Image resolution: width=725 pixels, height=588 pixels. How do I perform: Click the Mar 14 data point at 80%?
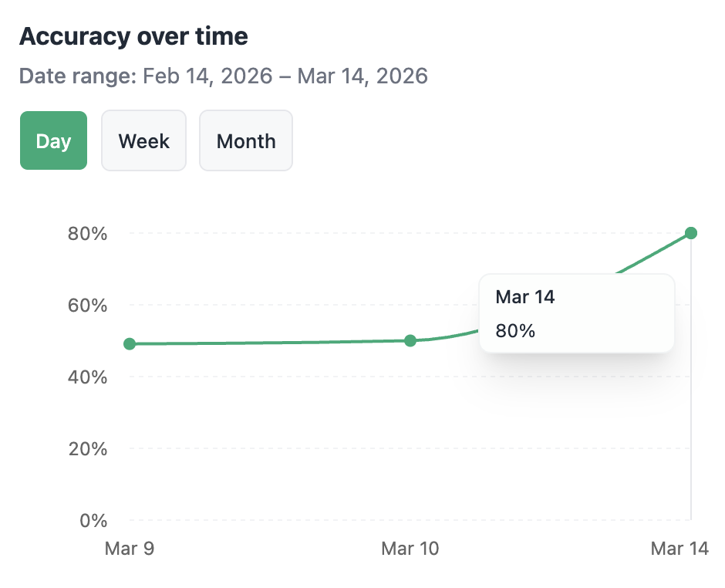(x=691, y=233)
